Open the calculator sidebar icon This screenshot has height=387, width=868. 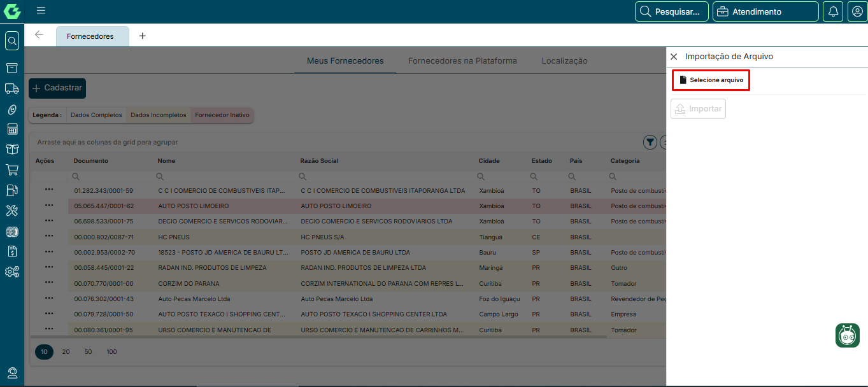(x=12, y=129)
